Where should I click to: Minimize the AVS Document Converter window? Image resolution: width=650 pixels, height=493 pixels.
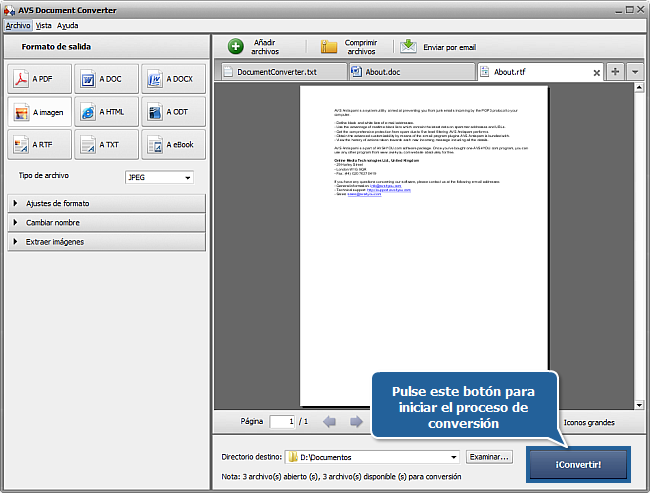[618, 10]
